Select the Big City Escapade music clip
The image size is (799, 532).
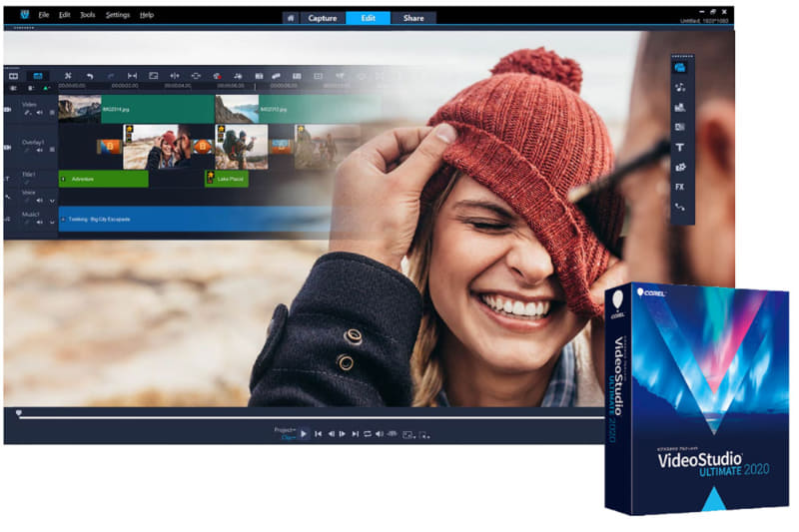194,220
